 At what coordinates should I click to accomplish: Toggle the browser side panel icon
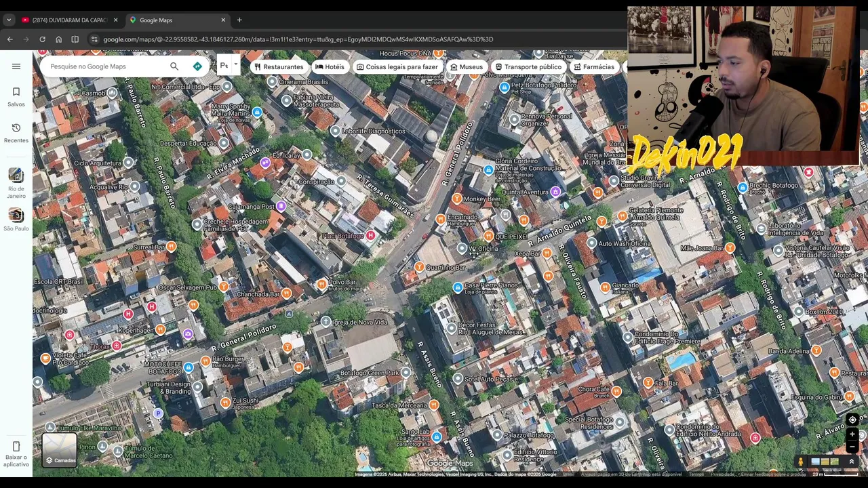75,39
